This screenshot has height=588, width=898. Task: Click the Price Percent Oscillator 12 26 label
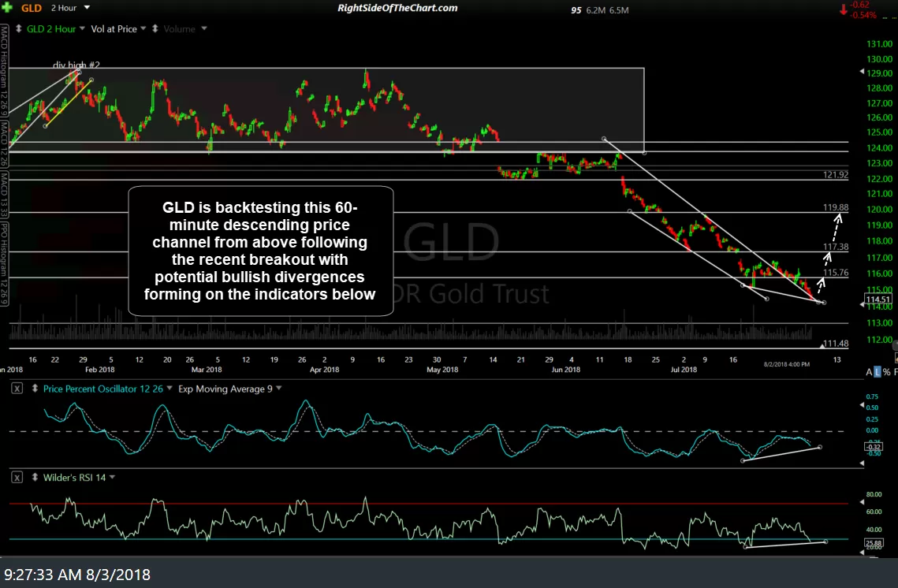coord(103,389)
